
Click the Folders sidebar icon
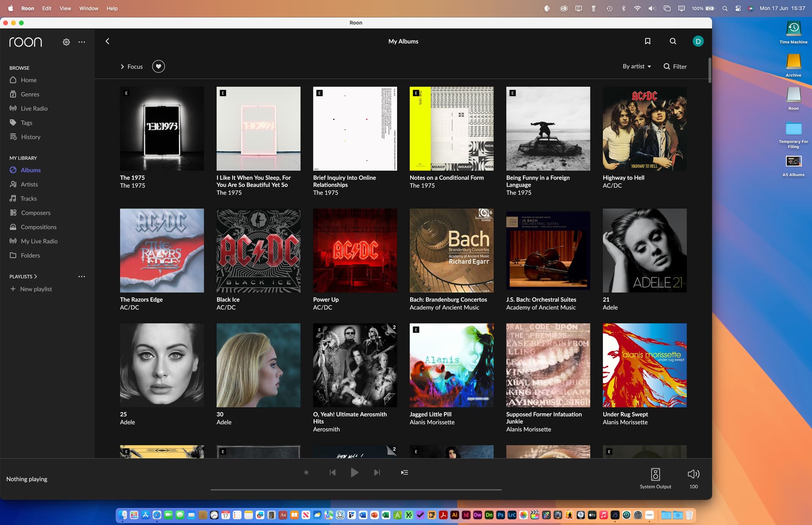point(13,256)
